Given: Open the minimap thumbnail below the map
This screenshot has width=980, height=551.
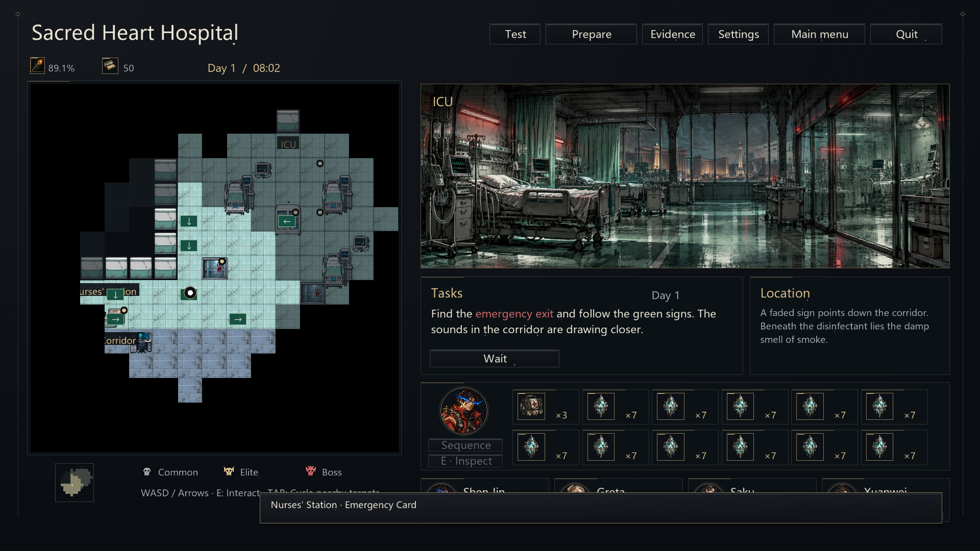Looking at the screenshot, I should [75, 482].
